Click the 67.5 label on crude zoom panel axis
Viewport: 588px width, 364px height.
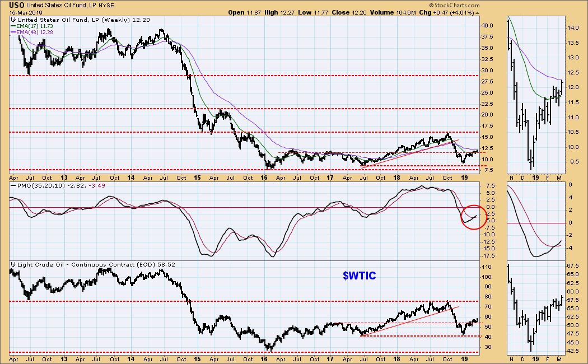pos(573,265)
